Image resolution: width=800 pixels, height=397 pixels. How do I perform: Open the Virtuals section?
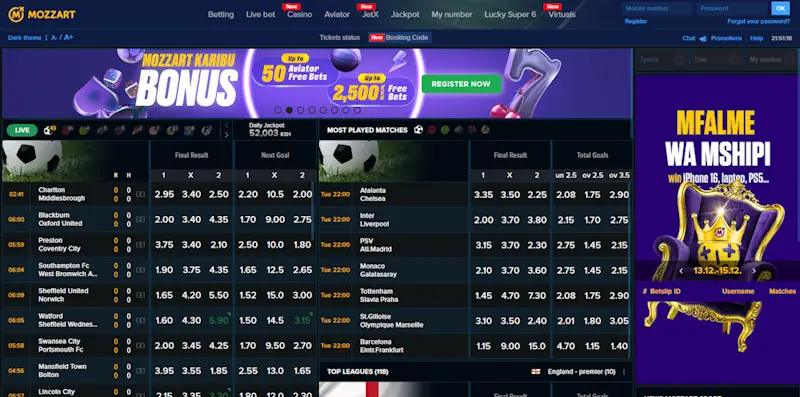click(562, 14)
